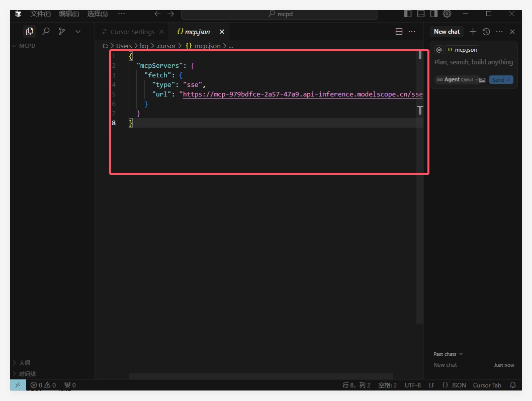The width and height of the screenshot is (532, 401).
Task: Switch to the Cursor Settings tab
Action: tap(132, 32)
